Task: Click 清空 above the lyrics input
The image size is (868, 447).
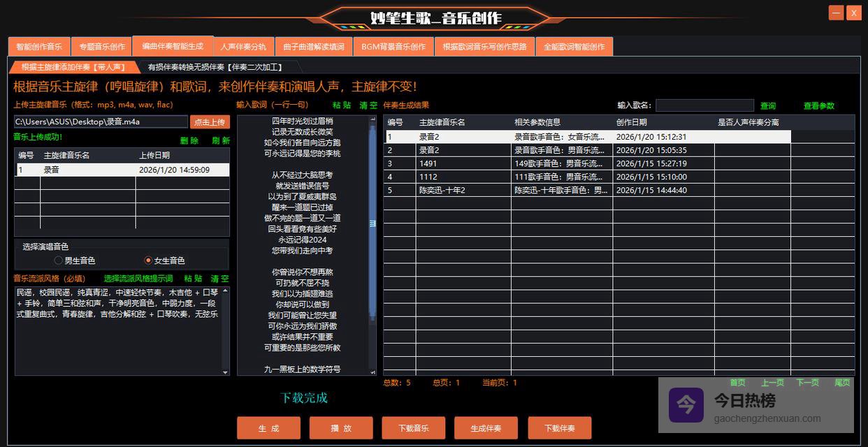Action: tap(368, 105)
